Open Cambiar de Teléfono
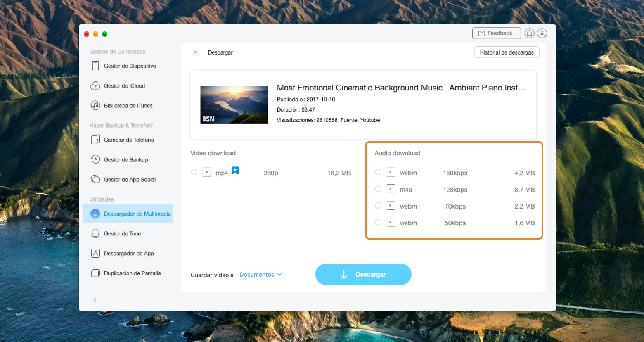644x342 pixels. (128, 140)
